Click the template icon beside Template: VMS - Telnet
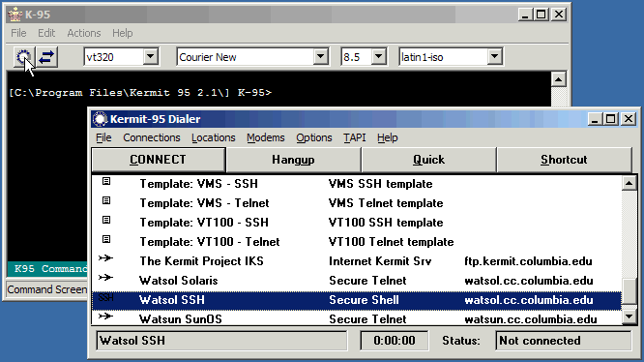 (x=106, y=200)
